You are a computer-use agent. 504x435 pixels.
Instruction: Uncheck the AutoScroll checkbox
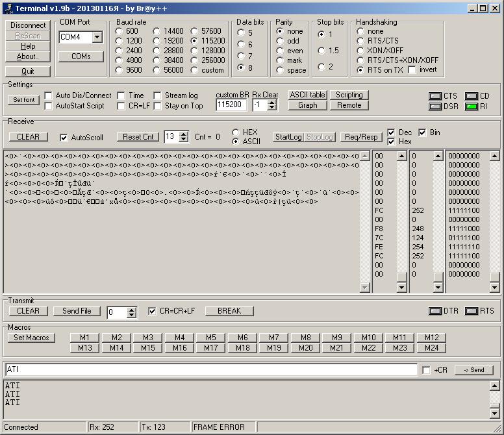click(64, 138)
